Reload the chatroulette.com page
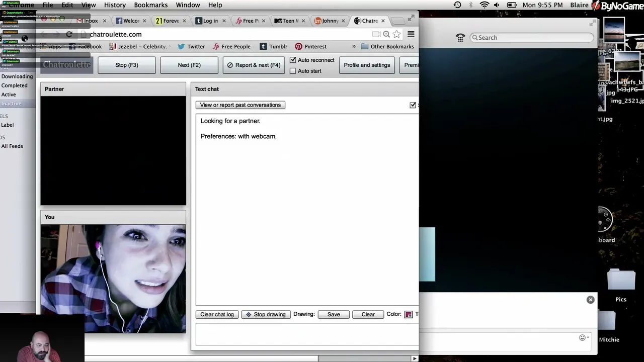 69,34
